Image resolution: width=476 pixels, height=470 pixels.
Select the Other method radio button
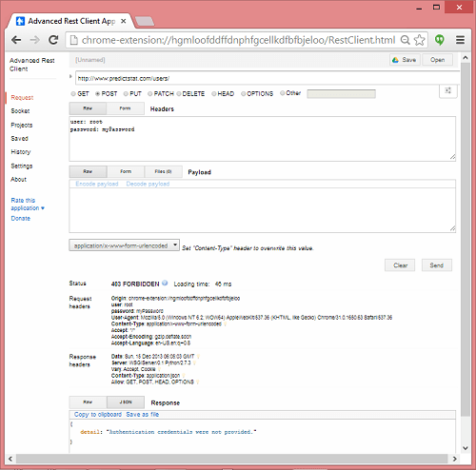282,93
